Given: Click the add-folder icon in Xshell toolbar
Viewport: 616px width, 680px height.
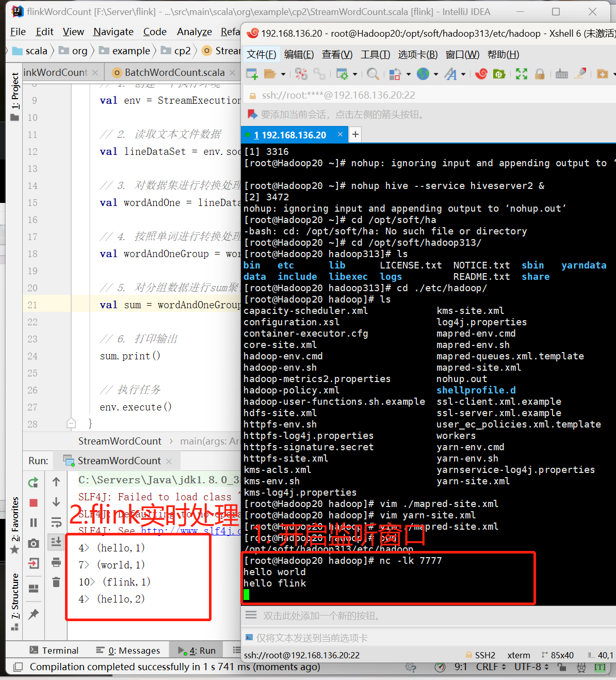Looking at the screenshot, I should point(602,74).
